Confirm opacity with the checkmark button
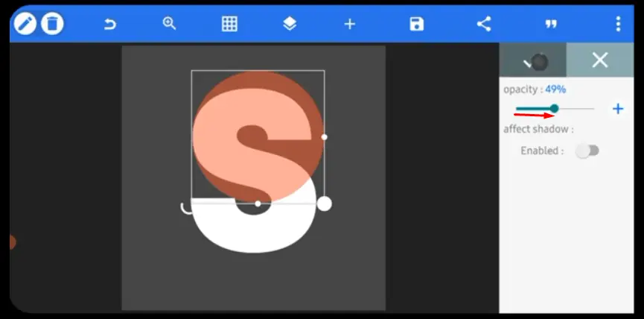Image resolution: width=644 pixels, height=319 pixels. [x=533, y=60]
